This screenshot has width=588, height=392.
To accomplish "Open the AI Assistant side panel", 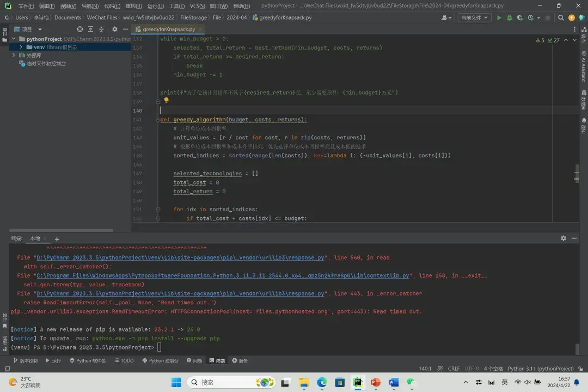I will pyautogui.click(x=584, y=67).
